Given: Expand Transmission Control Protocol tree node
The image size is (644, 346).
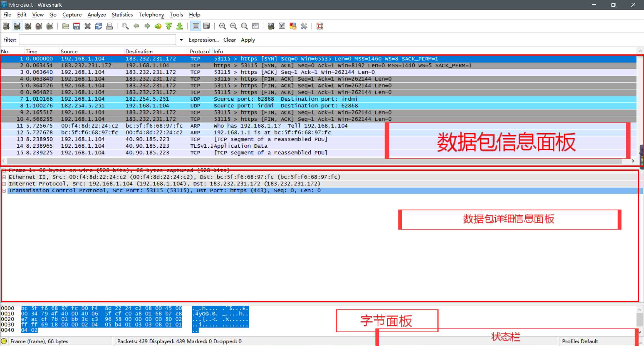Looking at the screenshot, I should point(4,191).
